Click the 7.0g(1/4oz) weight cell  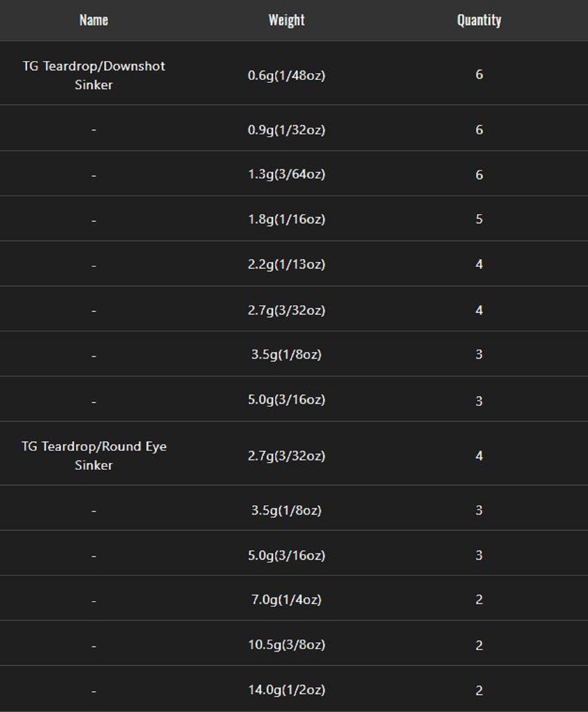[x=286, y=600]
